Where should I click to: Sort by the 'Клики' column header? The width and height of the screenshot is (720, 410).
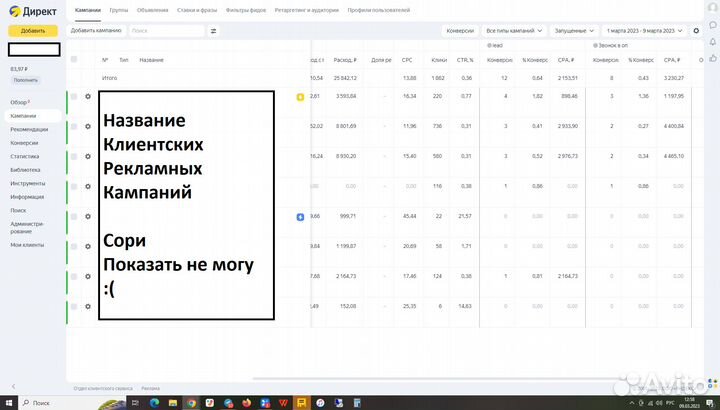[439, 60]
